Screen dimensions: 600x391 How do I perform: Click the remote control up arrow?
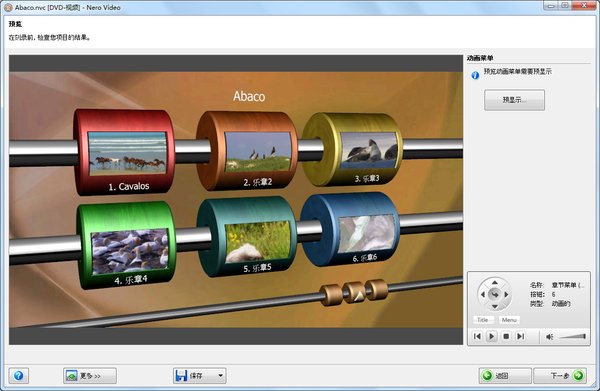[x=495, y=283]
